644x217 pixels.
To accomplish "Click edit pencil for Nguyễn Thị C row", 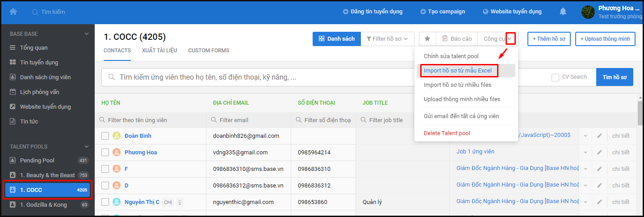I will point(600,202).
